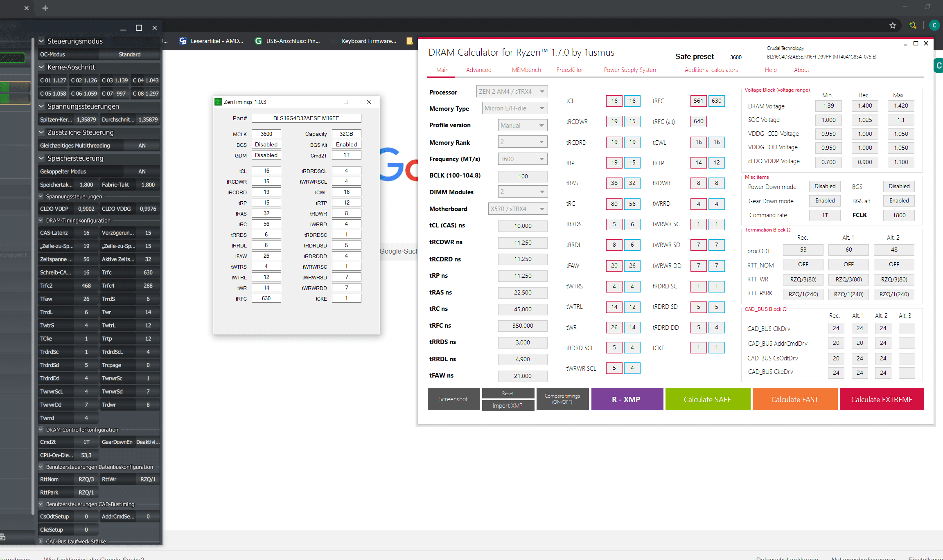The height and width of the screenshot is (560, 943).
Task: Click Wie funktioniert die Google-Suche link
Action: tap(94, 558)
